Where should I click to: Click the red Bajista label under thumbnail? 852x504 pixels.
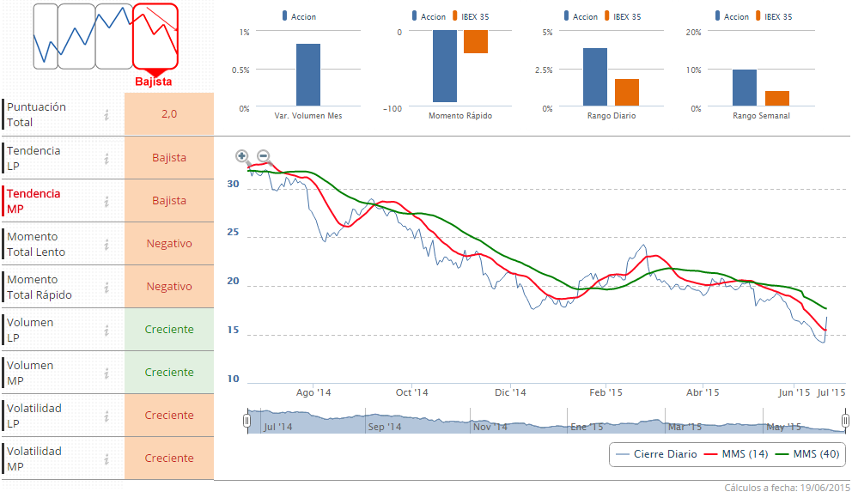coord(153,82)
